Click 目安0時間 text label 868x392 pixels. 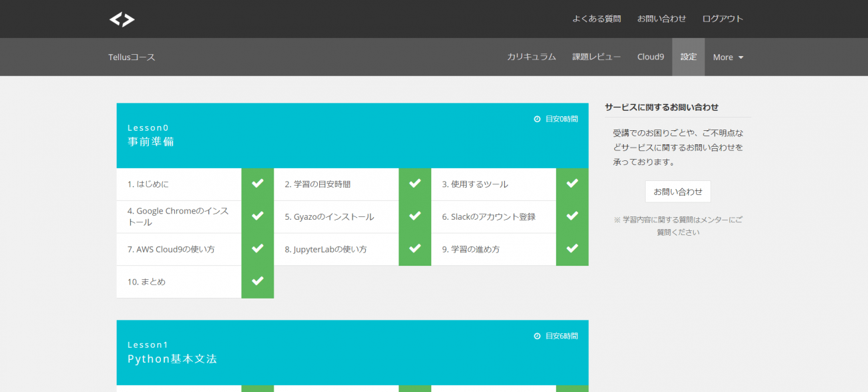562,119
